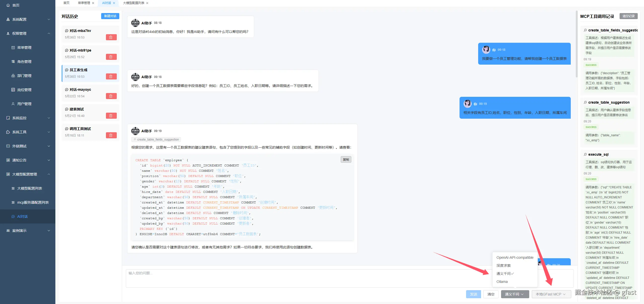Close the 大模型配置列表 tab

147,3
